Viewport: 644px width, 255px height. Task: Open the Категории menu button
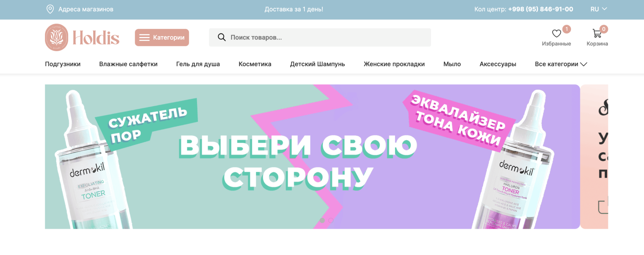coord(162,37)
